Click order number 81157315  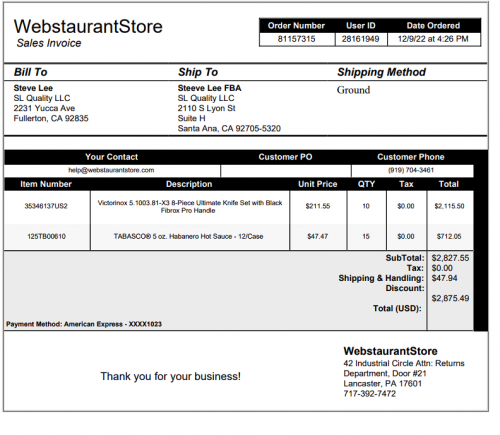297,39
